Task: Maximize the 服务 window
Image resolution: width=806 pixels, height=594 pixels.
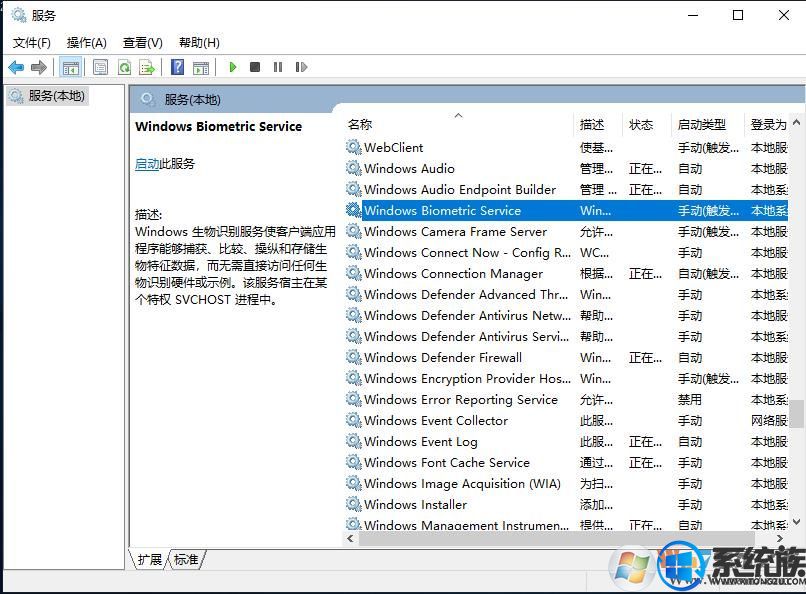Action: 738,15
